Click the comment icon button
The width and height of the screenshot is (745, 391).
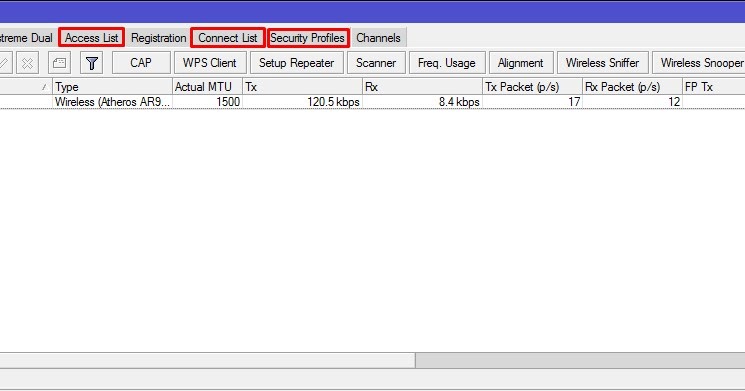click(x=59, y=63)
